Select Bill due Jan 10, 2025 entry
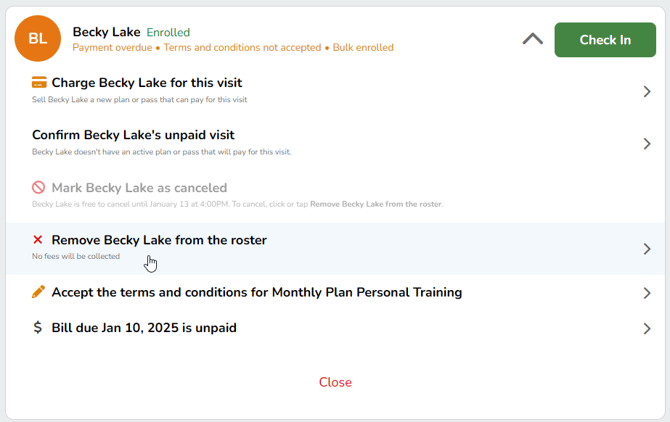 (144, 327)
